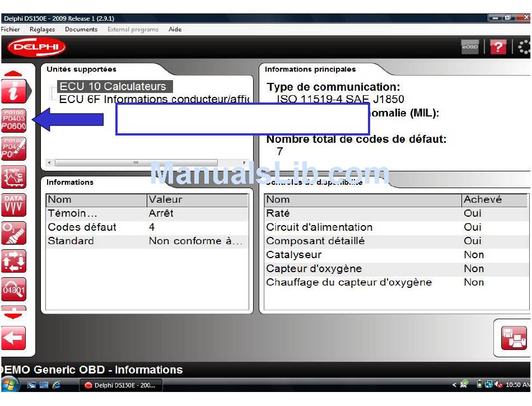Select the Chauffage du capteur d'oxygène row

tap(396, 283)
